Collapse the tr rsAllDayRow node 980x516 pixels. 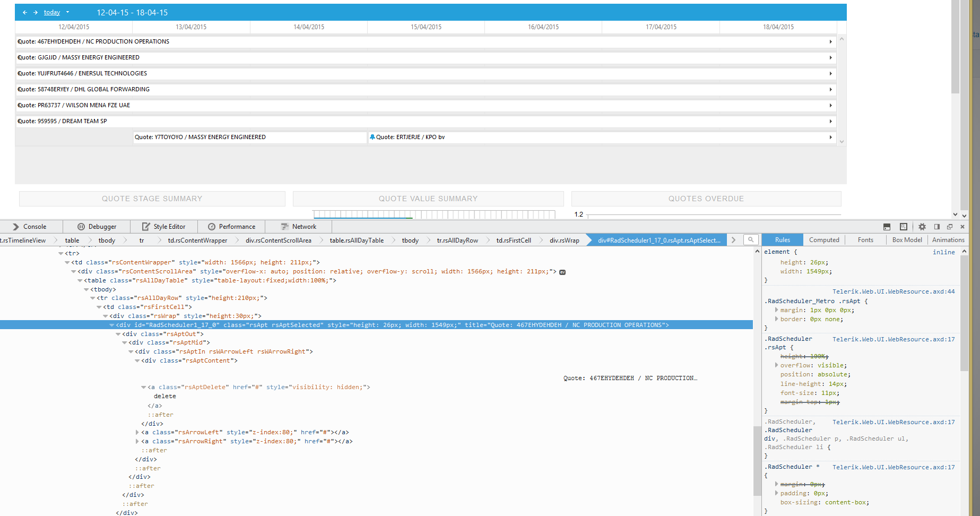tap(93, 298)
